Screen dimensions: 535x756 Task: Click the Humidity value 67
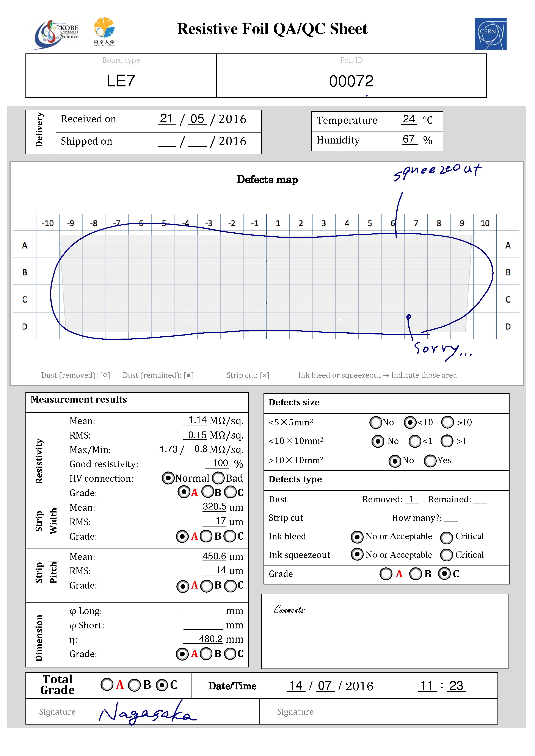pos(409,139)
